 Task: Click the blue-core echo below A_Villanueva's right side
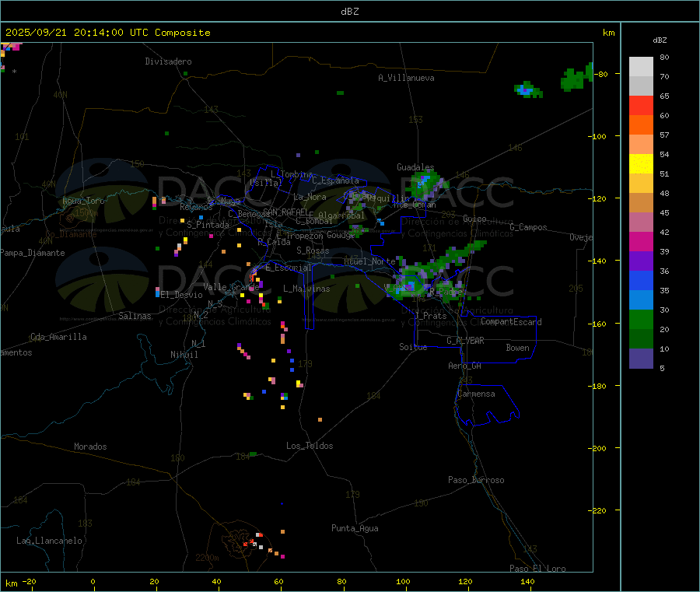click(528, 90)
